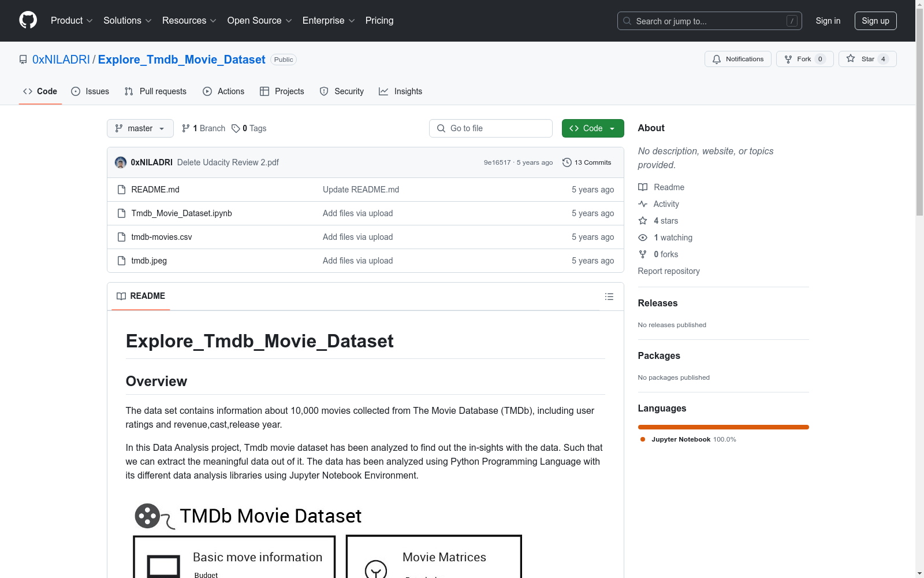Open Tmdb_Movie_Dataset.ipynb file
Screen dimensions: 924x578
click(x=181, y=213)
